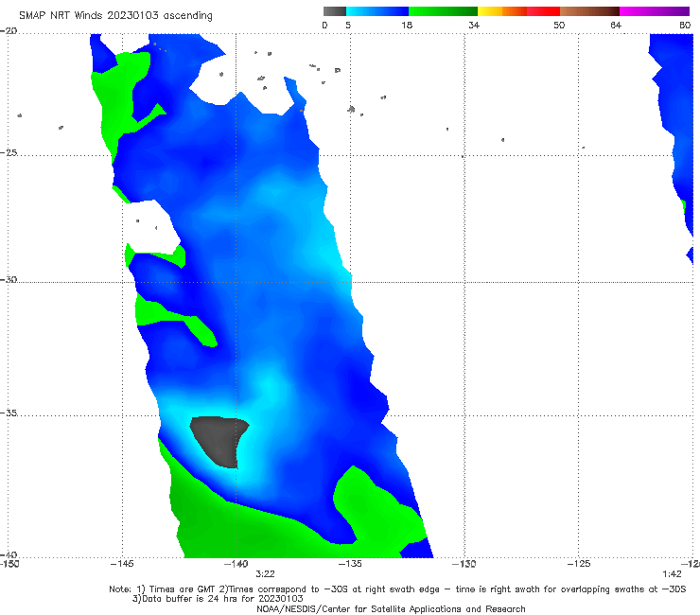Click the swath time '1:42'

(672, 574)
